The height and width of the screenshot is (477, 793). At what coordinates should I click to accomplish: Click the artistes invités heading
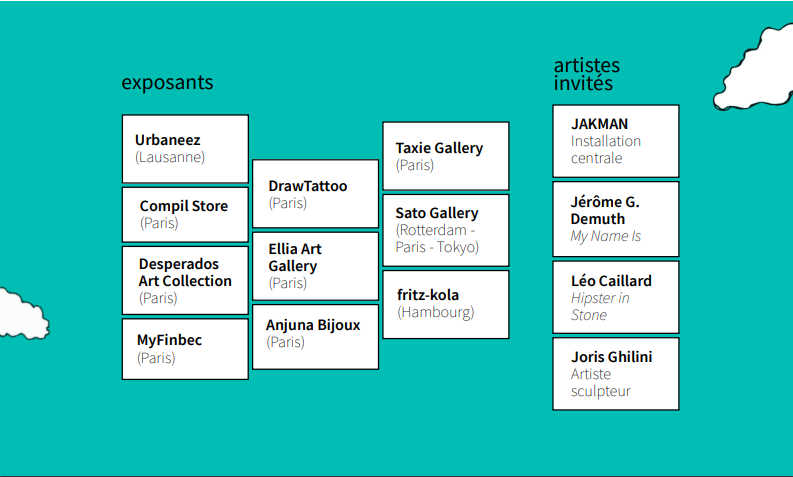pyautogui.click(x=587, y=74)
